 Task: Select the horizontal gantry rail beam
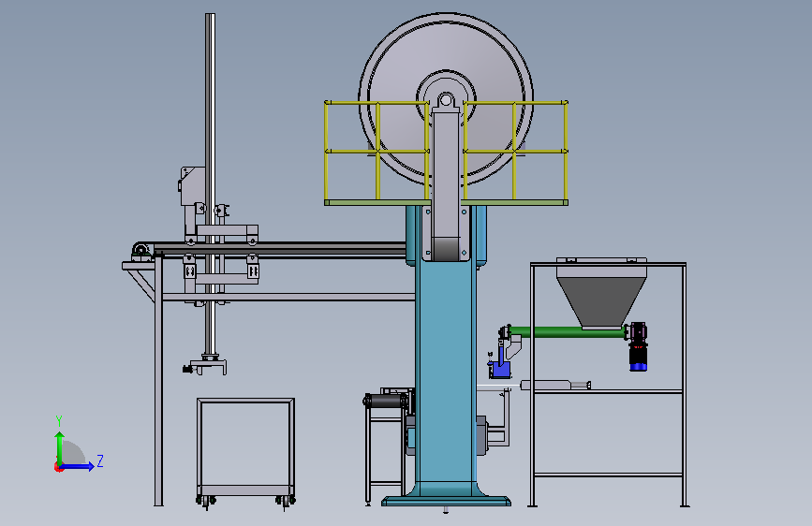point(280,250)
